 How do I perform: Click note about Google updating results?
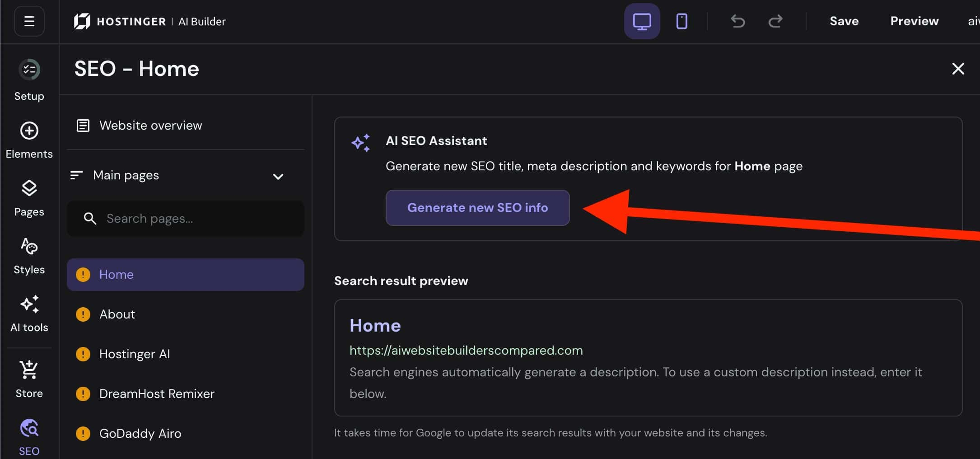click(x=551, y=433)
